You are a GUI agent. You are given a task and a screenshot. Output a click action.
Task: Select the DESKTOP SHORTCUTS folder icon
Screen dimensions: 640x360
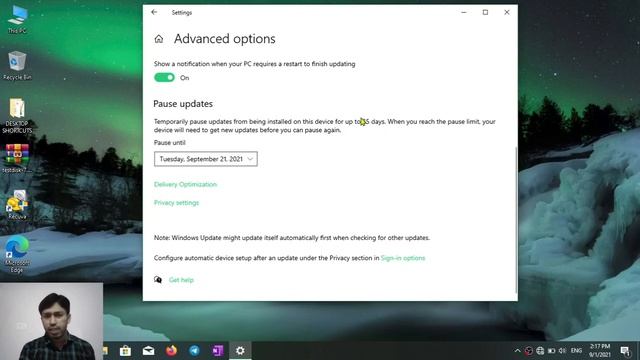[17, 116]
